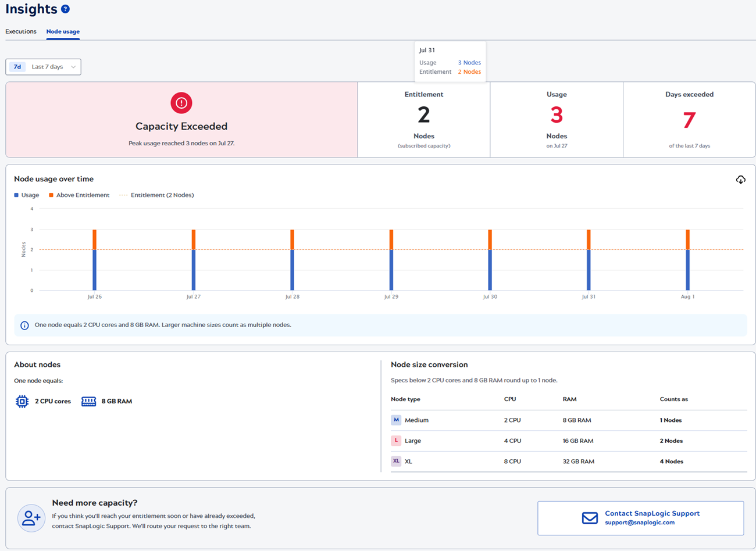Click the Jul 31 usage bar
The width and height of the screenshot is (756, 551).
[x=589, y=260]
